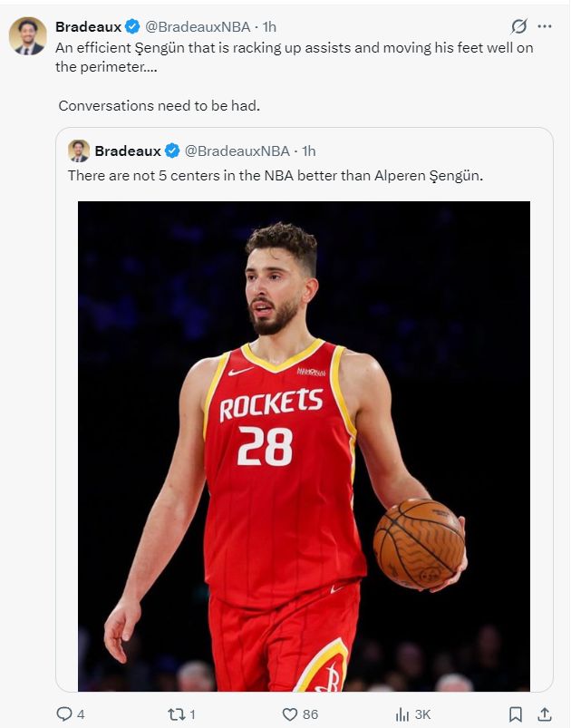Like the post with the heart icon
Screen dimensions: 571x728
pos(290,714)
